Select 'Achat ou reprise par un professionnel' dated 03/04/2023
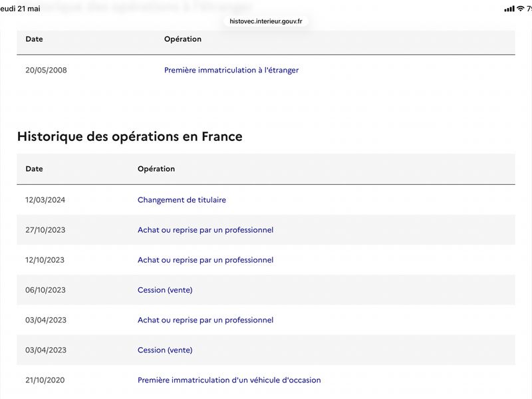This screenshot has height=399, width=532. [x=205, y=320]
